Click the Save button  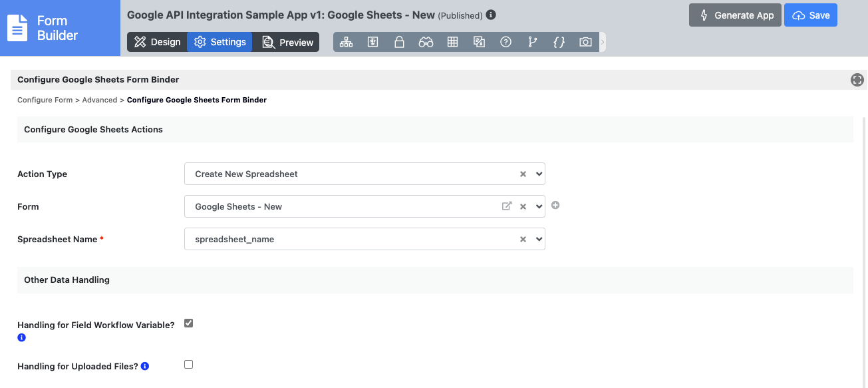tap(810, 15)
